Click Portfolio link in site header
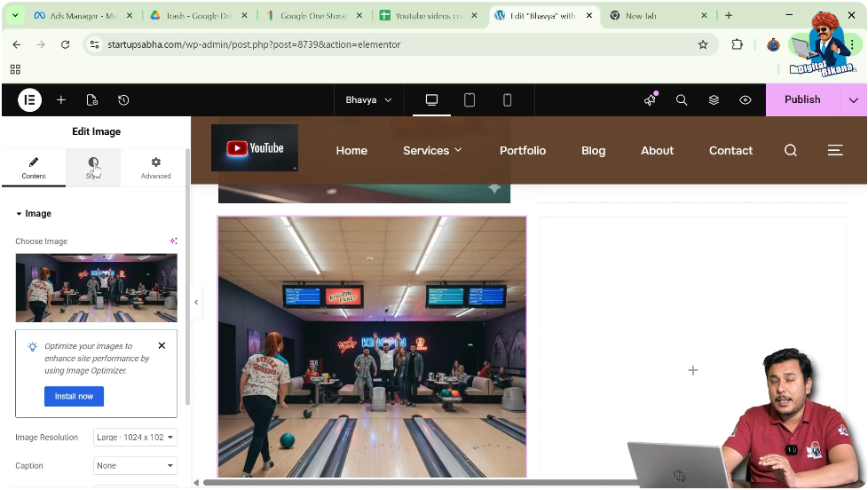 pos(523,151)
